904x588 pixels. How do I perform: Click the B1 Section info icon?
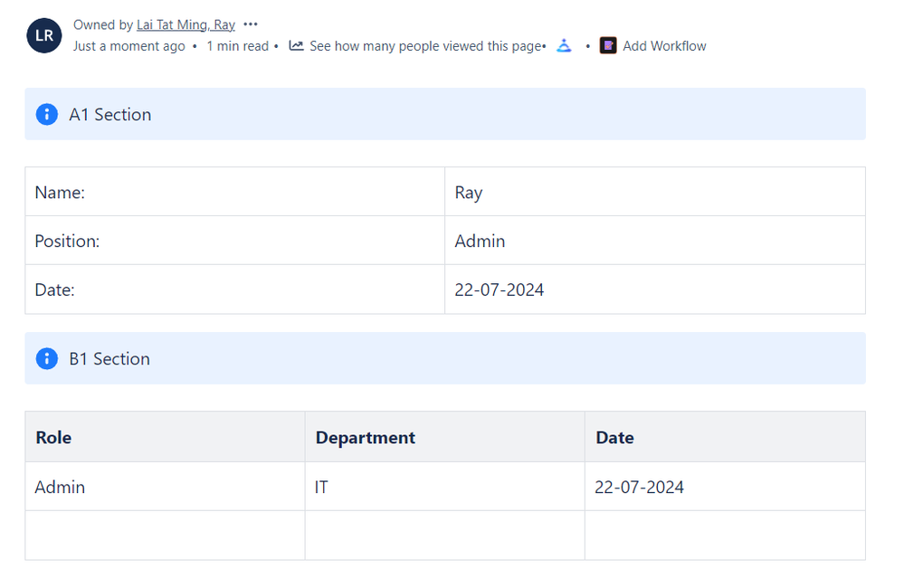click(47, 359)
